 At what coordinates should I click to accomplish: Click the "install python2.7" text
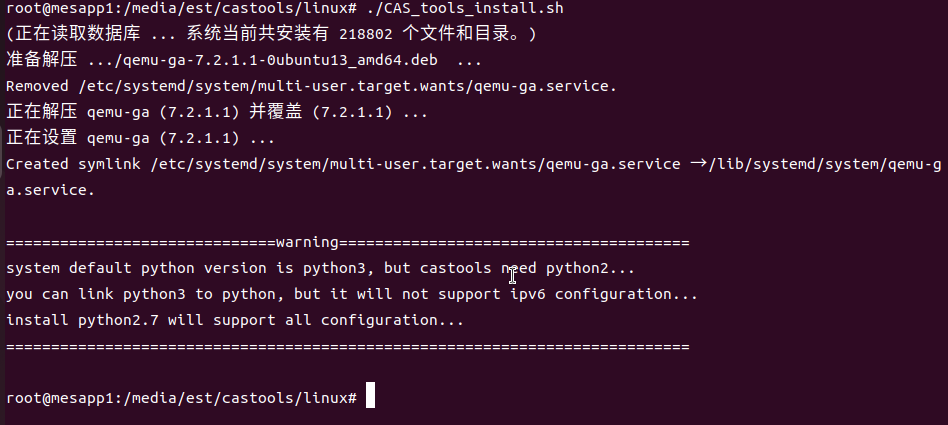point(88,320)
